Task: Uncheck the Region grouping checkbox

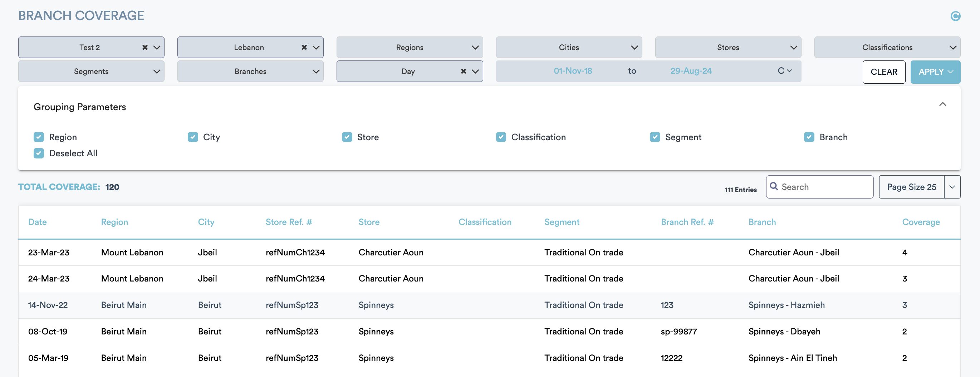Action: click(x=39, y=137)
